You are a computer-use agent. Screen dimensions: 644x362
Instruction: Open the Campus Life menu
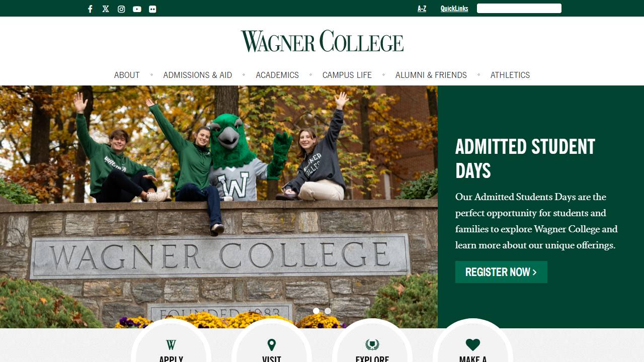(347, 75)
